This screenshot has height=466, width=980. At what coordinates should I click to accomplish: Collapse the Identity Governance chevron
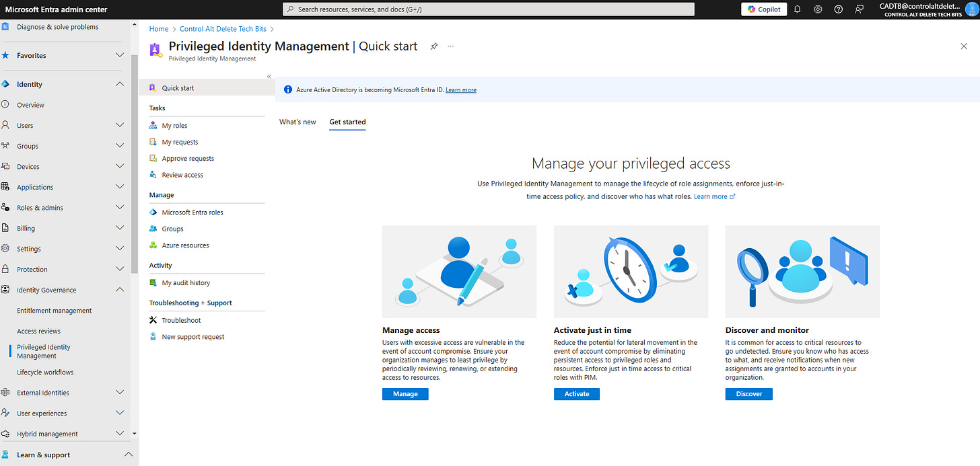pos(120,290)
